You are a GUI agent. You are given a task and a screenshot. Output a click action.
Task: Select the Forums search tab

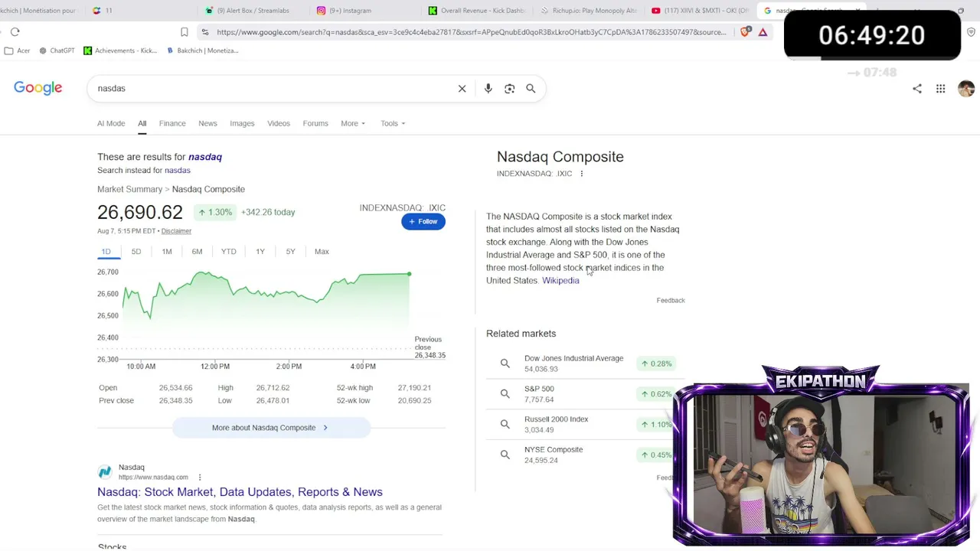pos(315,123)
